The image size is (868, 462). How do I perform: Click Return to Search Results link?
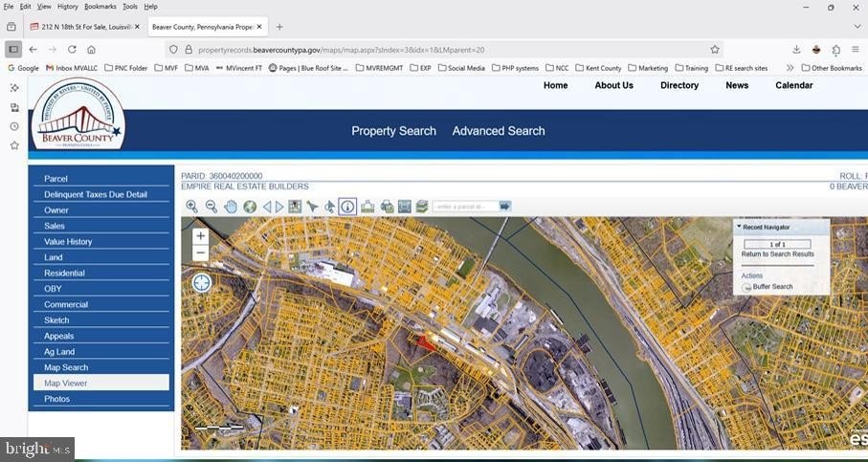click(777, 254)
